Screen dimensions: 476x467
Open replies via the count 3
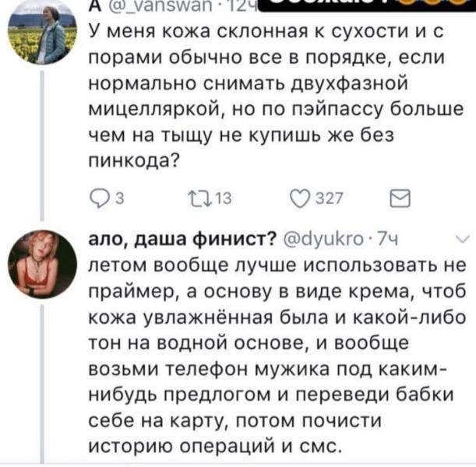click(x=120, y=198)
